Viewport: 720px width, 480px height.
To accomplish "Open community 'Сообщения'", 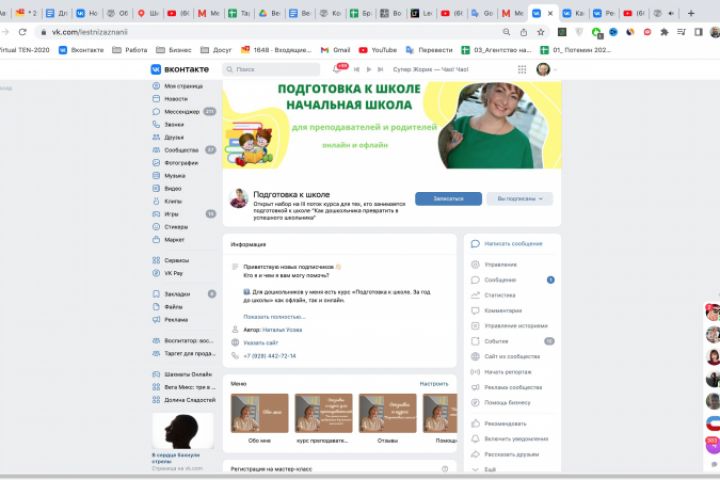I will tap(494, 280).
